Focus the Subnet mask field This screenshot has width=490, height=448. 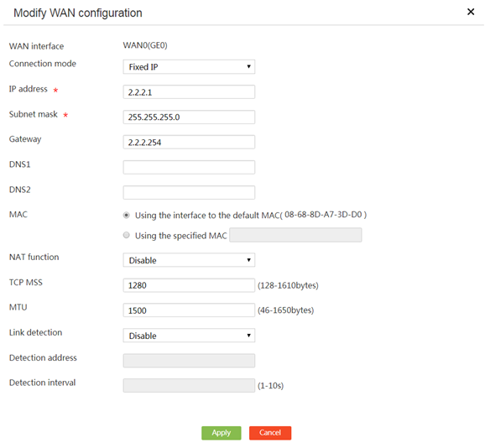(x=189, y=117)
